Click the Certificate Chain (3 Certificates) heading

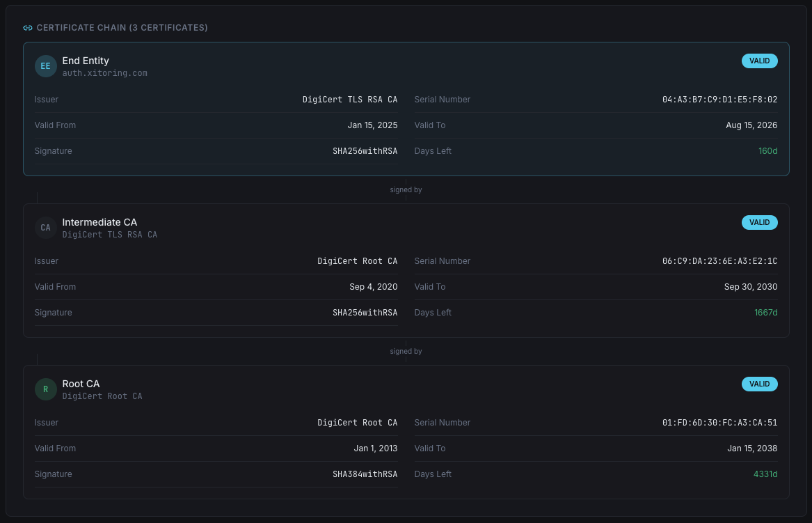(x=122, y=28)
